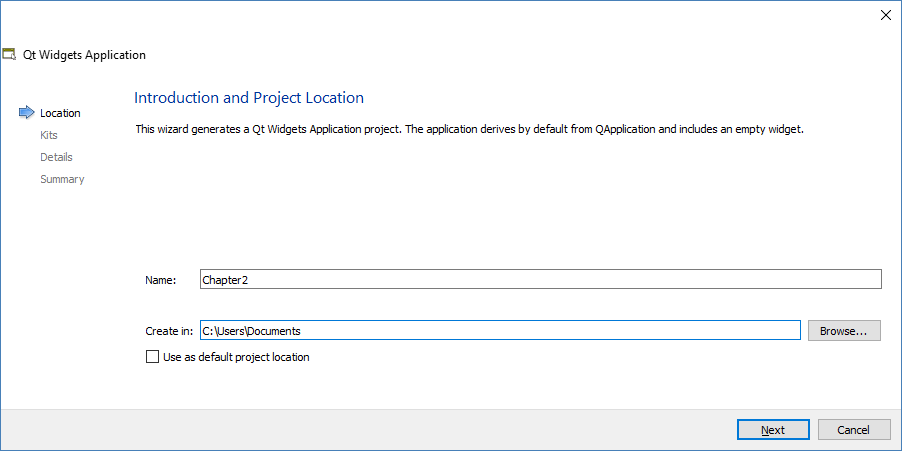The height and width of the screenshot is (451, 902).
Task: Enable the default project location checkbox
Action: 153,357
